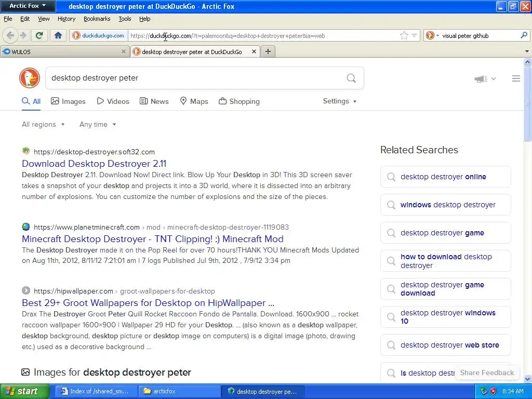This screenshot has height=399, width=532.
Task: Open 'Best 29+ Groot Wallpapers' result
Action: tap(148, 303)
